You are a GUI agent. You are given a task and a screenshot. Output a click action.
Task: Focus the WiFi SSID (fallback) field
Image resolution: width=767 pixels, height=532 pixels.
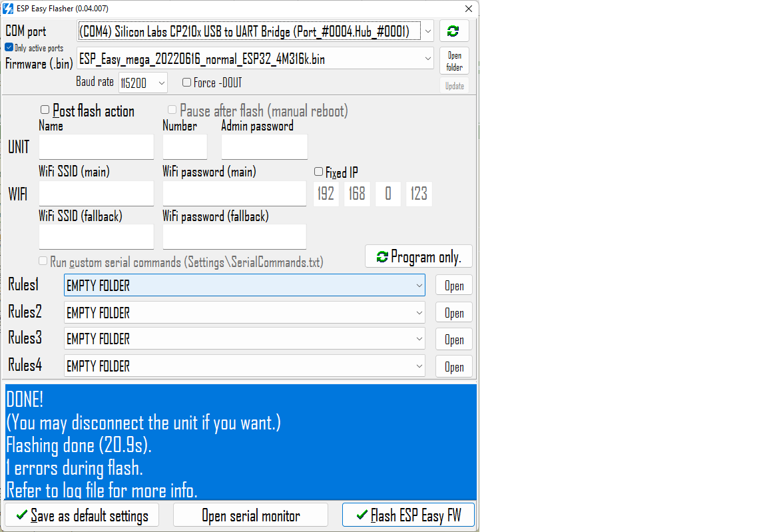pyautogui.click(x=97, y=237)
